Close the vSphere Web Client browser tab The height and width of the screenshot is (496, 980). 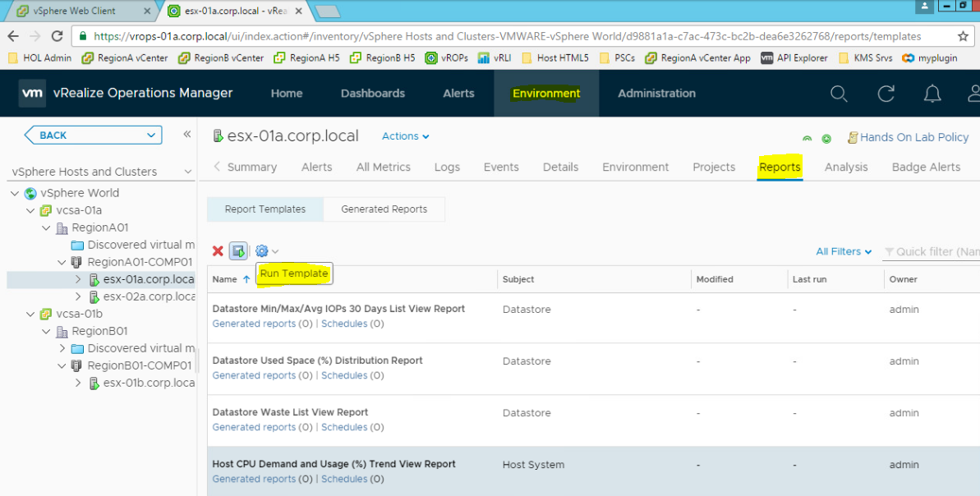pos(147,11)
